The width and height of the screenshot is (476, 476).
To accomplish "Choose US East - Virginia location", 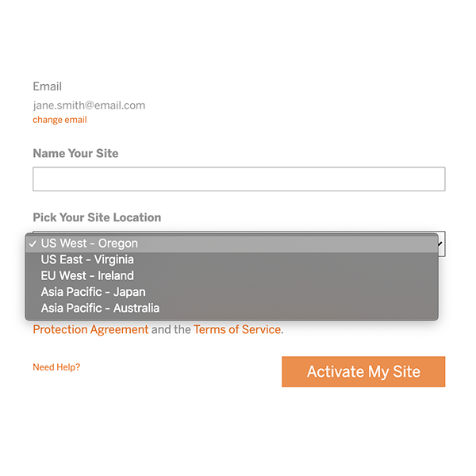I will (87, 259).
